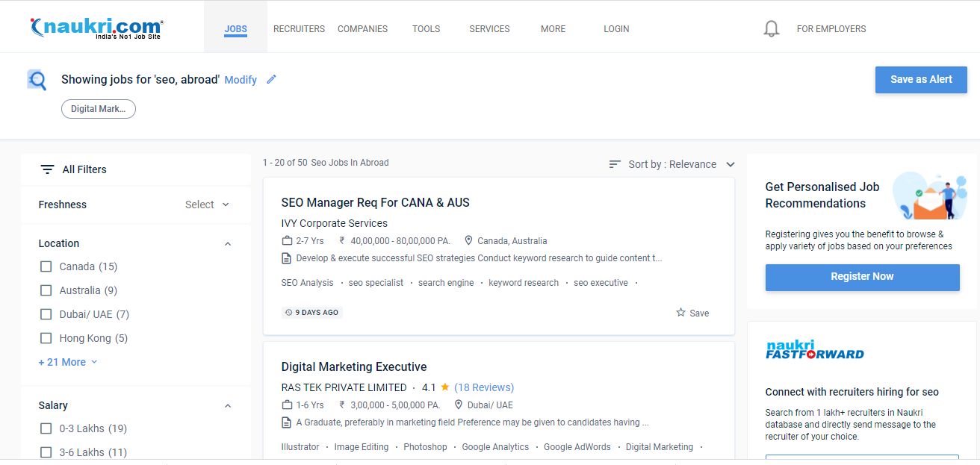Click the Save label on SEO Manager job
Image resolution: width=980 pixels, height=465 pixels.
[x=699, y=313]
